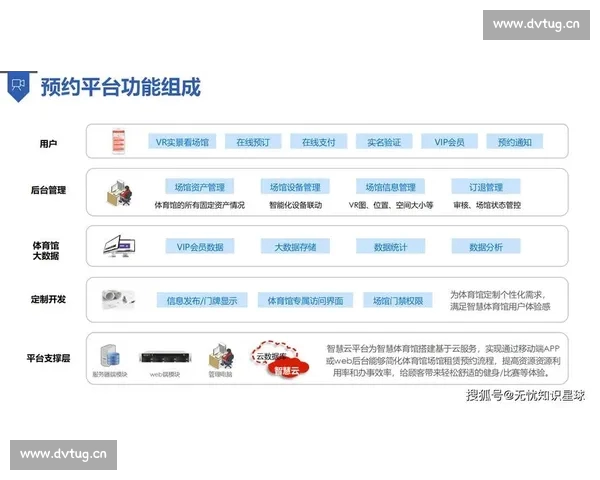Click the 服务器端模块 caption under the server
This screenshot has width=600, height=480.
[x=110, y=374]
